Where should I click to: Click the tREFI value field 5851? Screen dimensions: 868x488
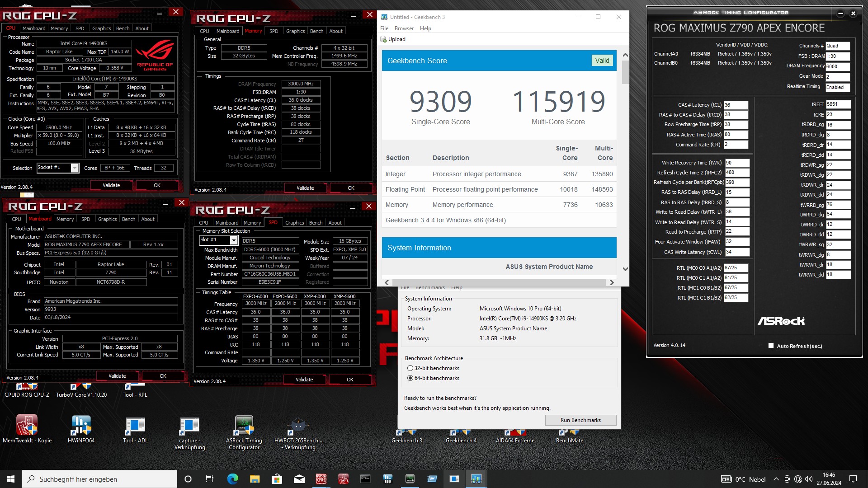pyautogui.click(x=838, y=104)
